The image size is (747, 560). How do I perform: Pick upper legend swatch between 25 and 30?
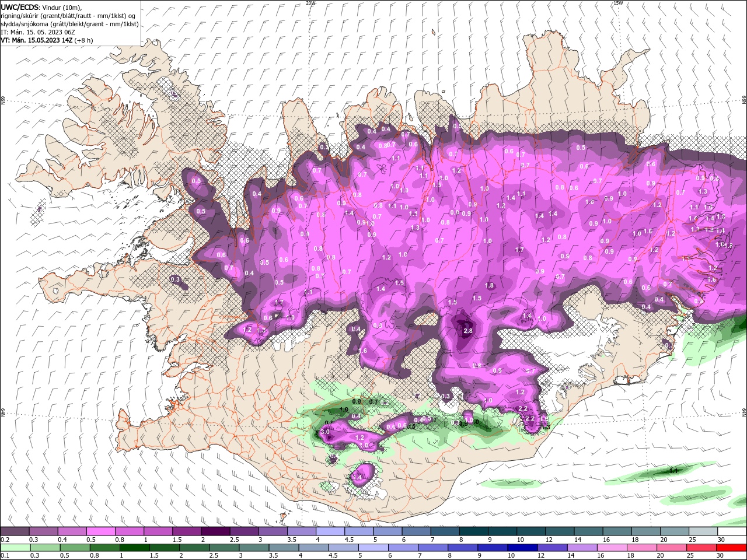point(704,531)
